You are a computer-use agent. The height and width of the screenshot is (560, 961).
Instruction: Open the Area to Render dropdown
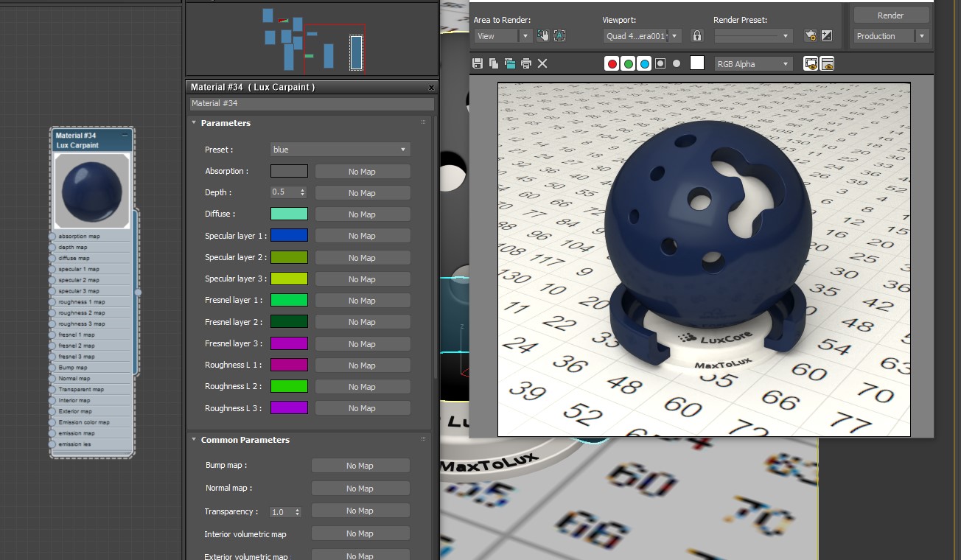(x=503, y=36)
